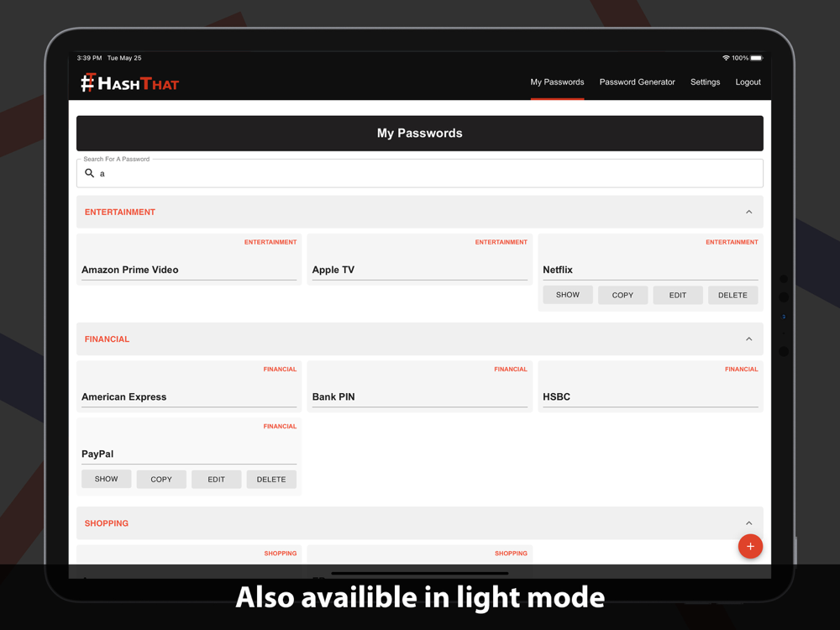The width and height of the screenshot is (840, 630).
Task: Tap the red add password plus button
Action: (750, 547)
